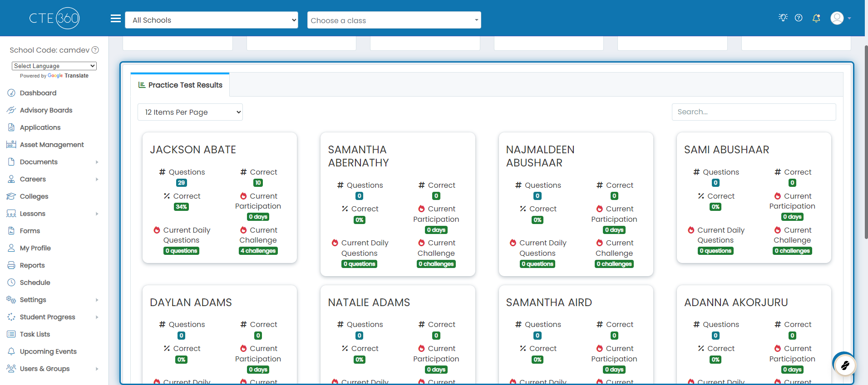Screen dimensions: 868x385
Task: Expand the Careers submenu arrow
Action: (97, 179)
